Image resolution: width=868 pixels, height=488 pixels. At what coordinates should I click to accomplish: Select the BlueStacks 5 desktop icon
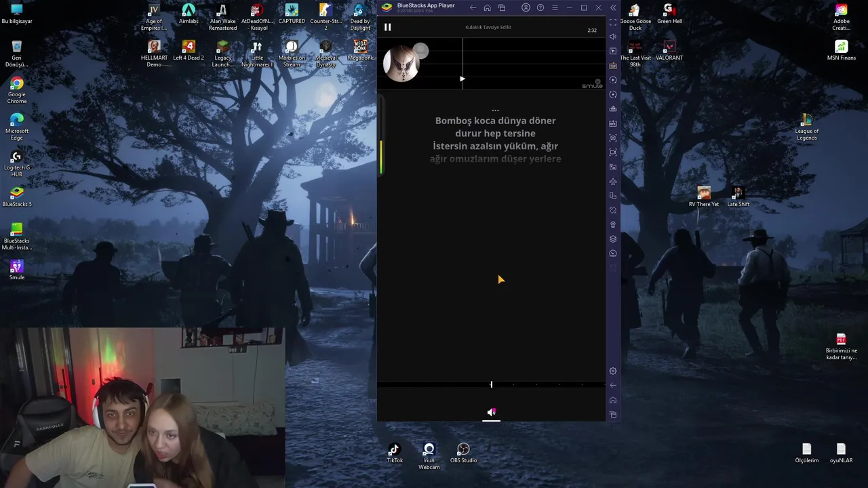17,197
